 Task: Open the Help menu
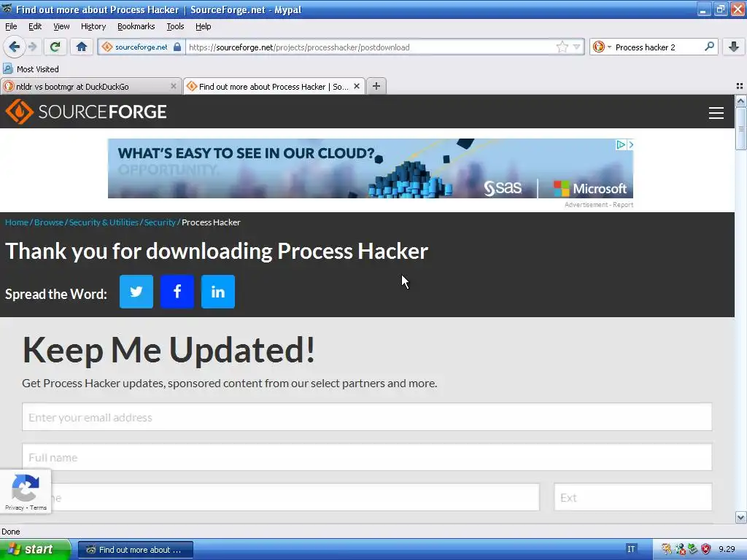(204, 26)
